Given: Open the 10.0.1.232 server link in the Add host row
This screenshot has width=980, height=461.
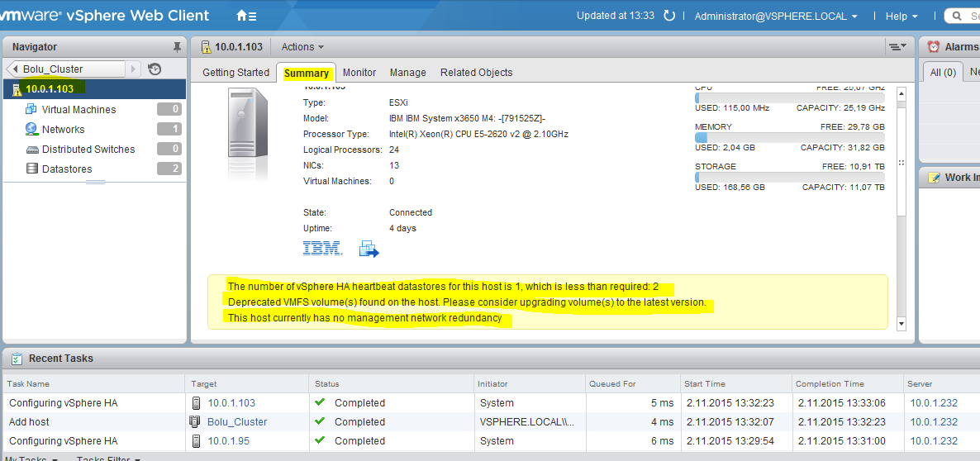Looking at the screenshot, I should (934, 421).
